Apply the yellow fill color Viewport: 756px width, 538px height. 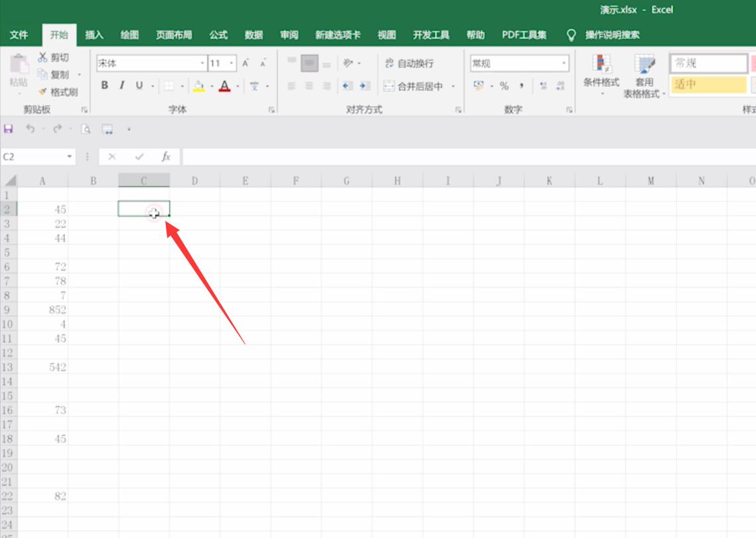coord(198,86)
